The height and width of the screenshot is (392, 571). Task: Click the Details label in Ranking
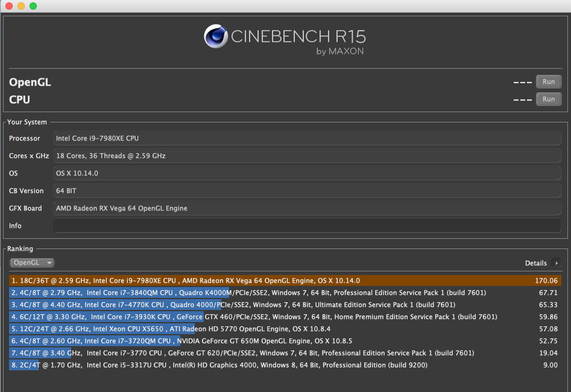(x=535, y=263)
